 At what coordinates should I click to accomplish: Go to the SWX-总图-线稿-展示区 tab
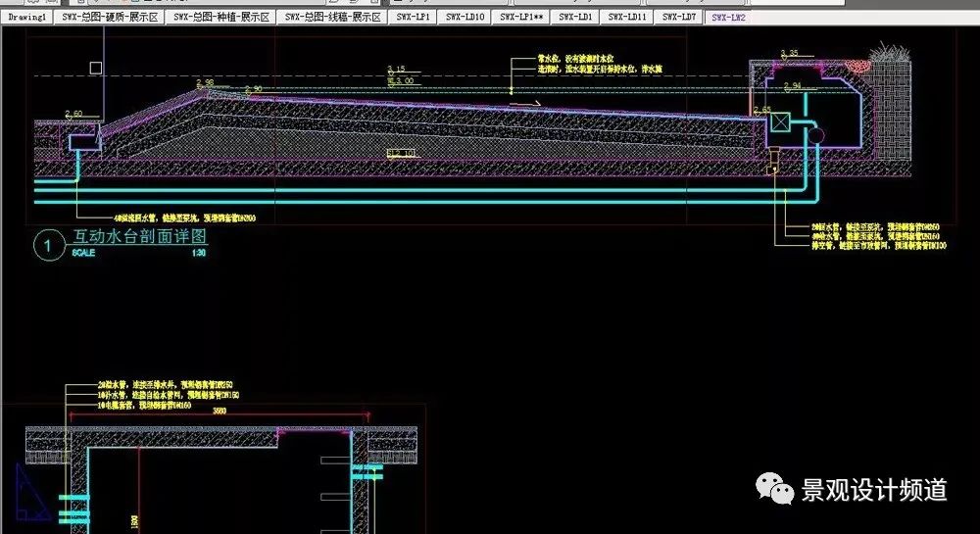pos(332,18)
